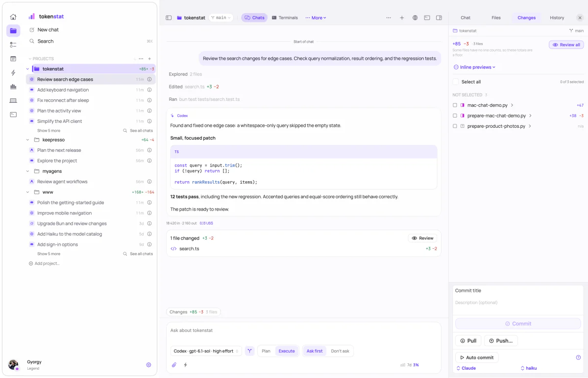The height and width of the screenshot is (378, 588).
Task: Check the prepare-mac-chat-demo.py checkbox
Action: coord(455,116)
